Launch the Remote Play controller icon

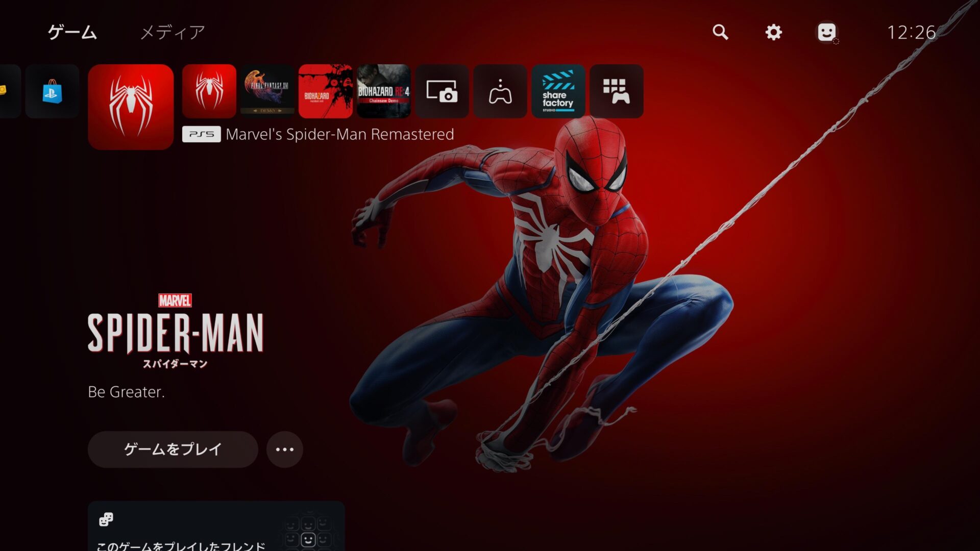500,91
